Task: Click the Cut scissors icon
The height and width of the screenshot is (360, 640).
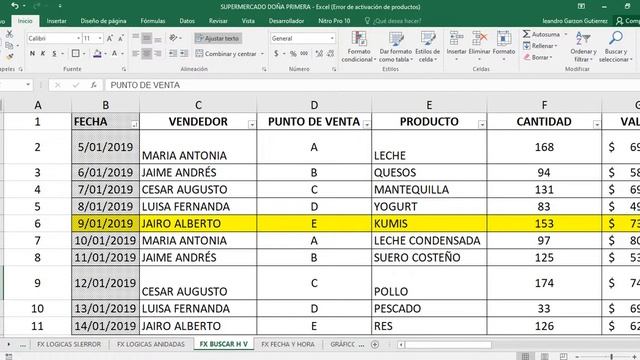Action: pos(9,35)
